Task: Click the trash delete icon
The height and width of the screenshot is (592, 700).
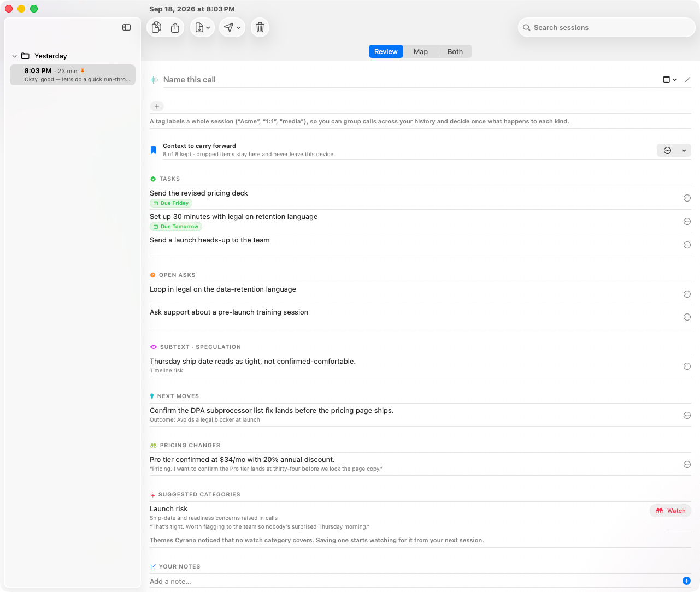Action: click(x=260, y=27)
